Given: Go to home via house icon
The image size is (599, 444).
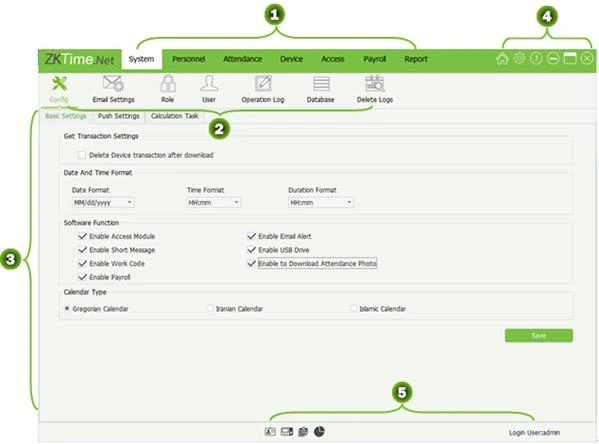Looking at the screenshot, I should [502, 58].
